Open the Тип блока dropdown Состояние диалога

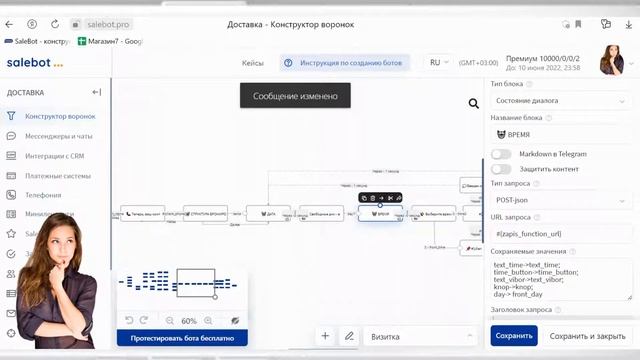point(560,100)
